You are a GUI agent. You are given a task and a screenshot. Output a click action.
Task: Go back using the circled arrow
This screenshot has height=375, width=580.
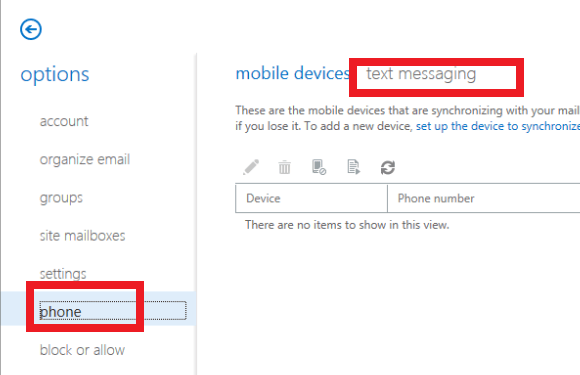tap(31, 29)
